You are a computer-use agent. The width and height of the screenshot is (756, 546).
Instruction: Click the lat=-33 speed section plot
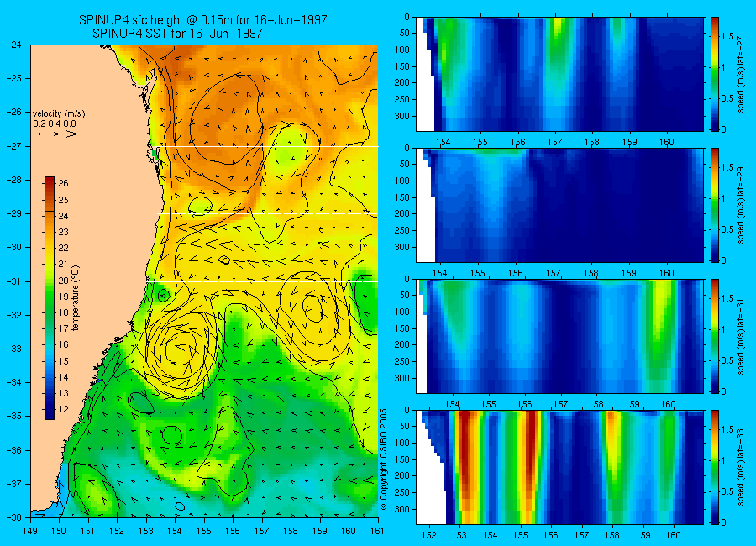pyautogui.click(x=559, y=467)
